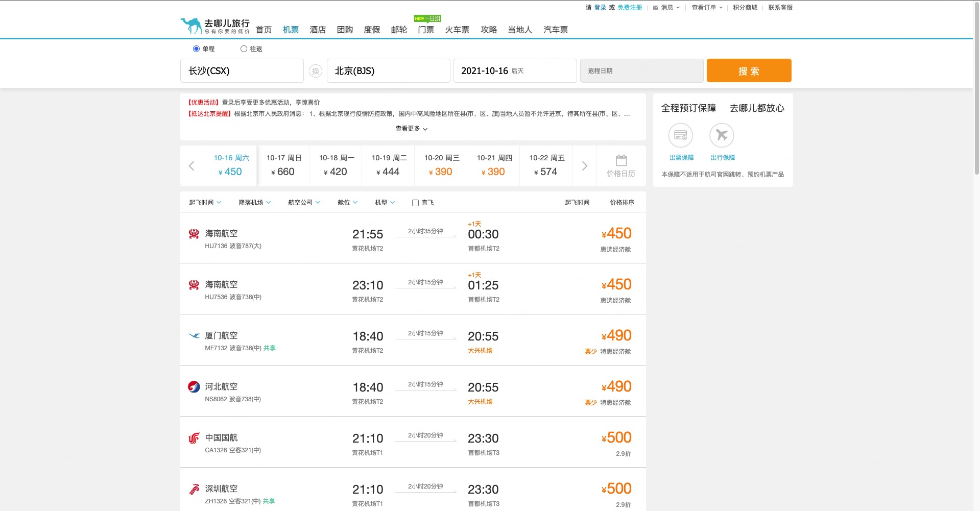Click departure city field 长沙(CSX)
The image size is (980, 511).
242,70
